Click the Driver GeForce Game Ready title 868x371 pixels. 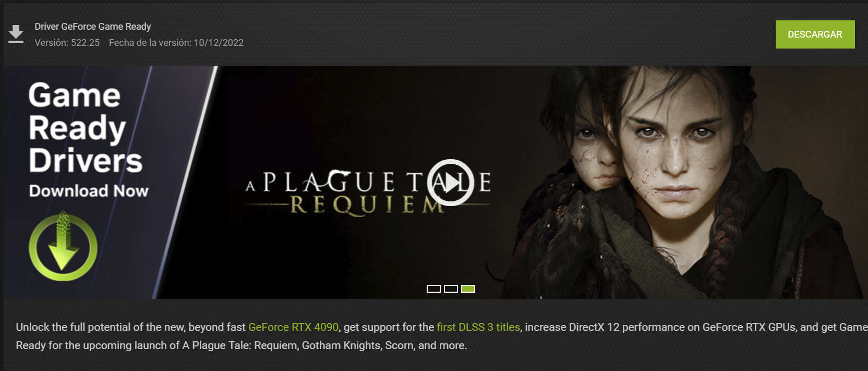tap(93, 26)
